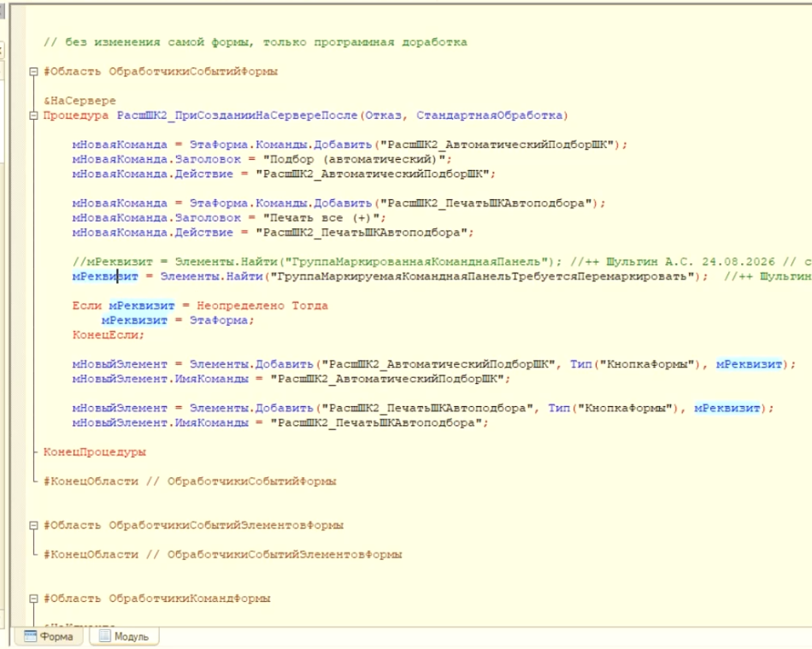812x649 pixels.
Task: Click string ГруппаМаркируемаяКоманднаяПанельТребуетсяПеремаркировать
Action: tap(482, 276)
